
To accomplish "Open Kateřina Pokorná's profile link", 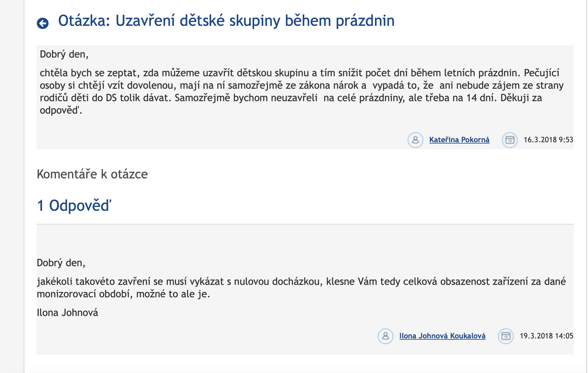I will pos(459,140).
